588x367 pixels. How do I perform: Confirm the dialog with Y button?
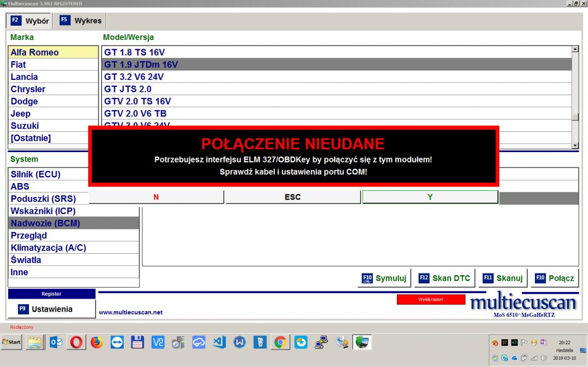coord(430,197)
